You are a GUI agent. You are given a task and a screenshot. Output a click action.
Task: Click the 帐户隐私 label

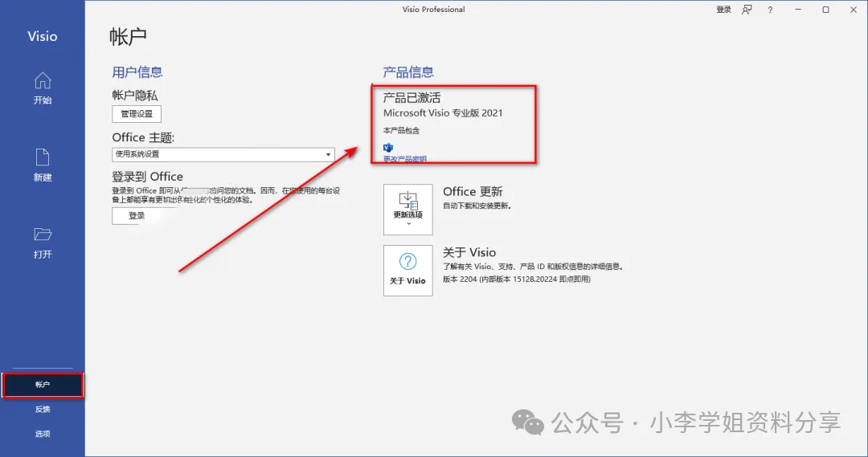pyautogui.click(x=135, y=95)
